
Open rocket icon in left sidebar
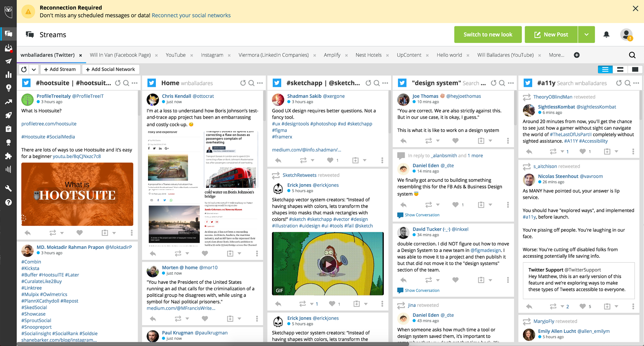pos(8,115)
